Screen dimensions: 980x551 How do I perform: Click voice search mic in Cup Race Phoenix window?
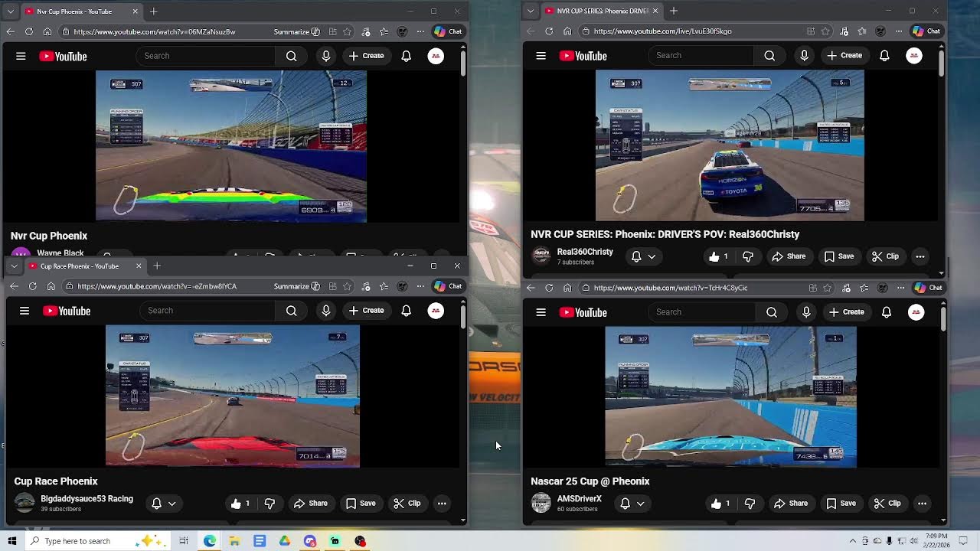pos(326,311)
